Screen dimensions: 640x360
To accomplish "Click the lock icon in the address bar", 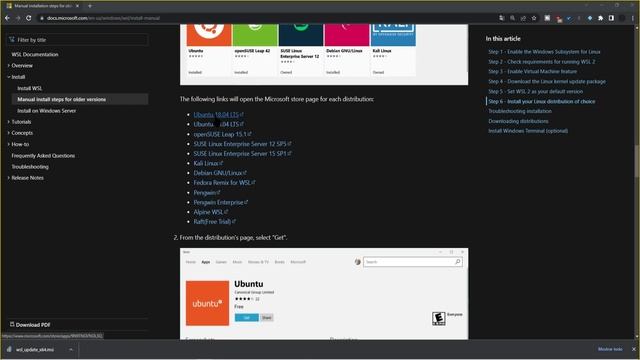I will coord(42,18).
